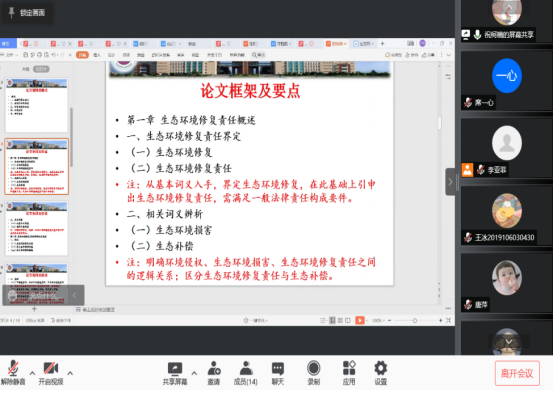Screen dimensions: 554x393
Task: Start recording with 录制 icon
Action: point(313,373)
